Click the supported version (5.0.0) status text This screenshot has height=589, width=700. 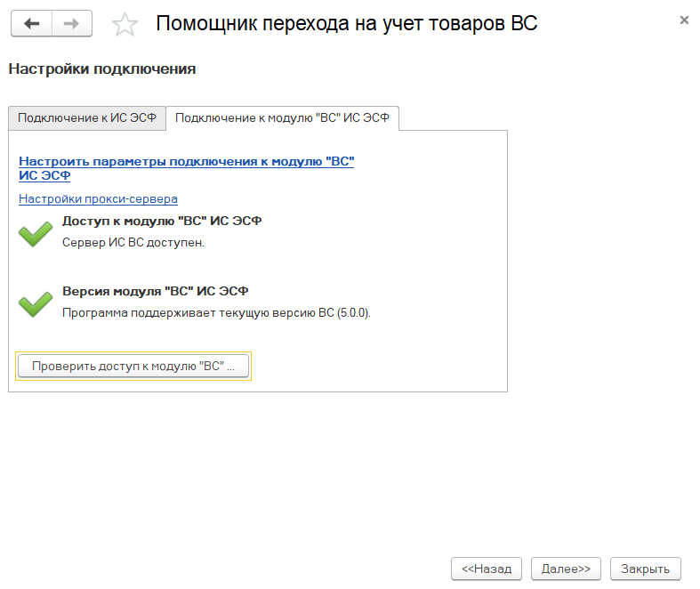(x=216, y=312)
